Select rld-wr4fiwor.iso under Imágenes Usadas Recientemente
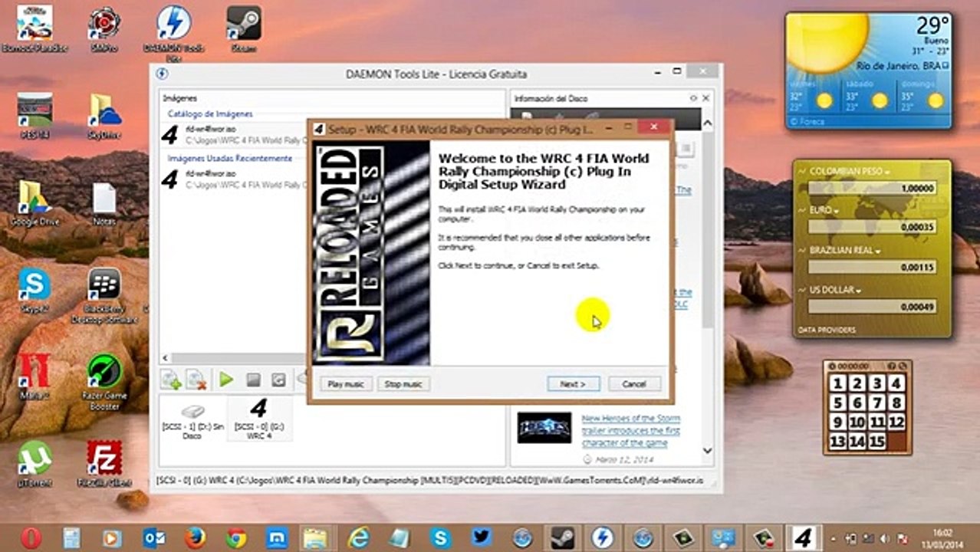980x552 pixels. click(x=234, y=179)
